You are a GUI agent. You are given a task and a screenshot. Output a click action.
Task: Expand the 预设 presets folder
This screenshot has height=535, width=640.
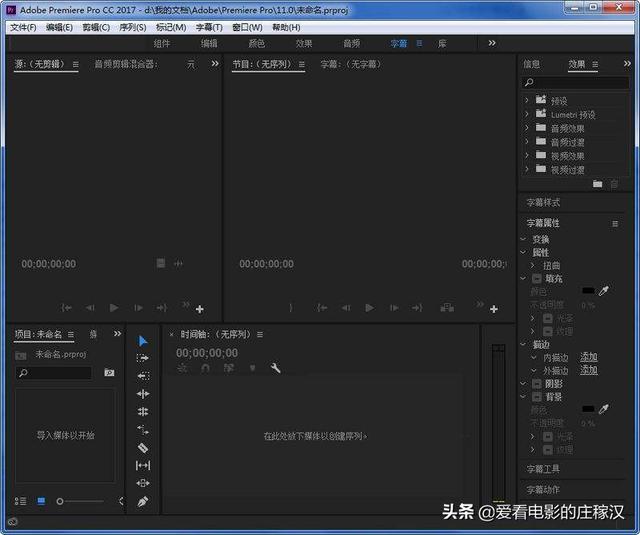click(527, 100)
